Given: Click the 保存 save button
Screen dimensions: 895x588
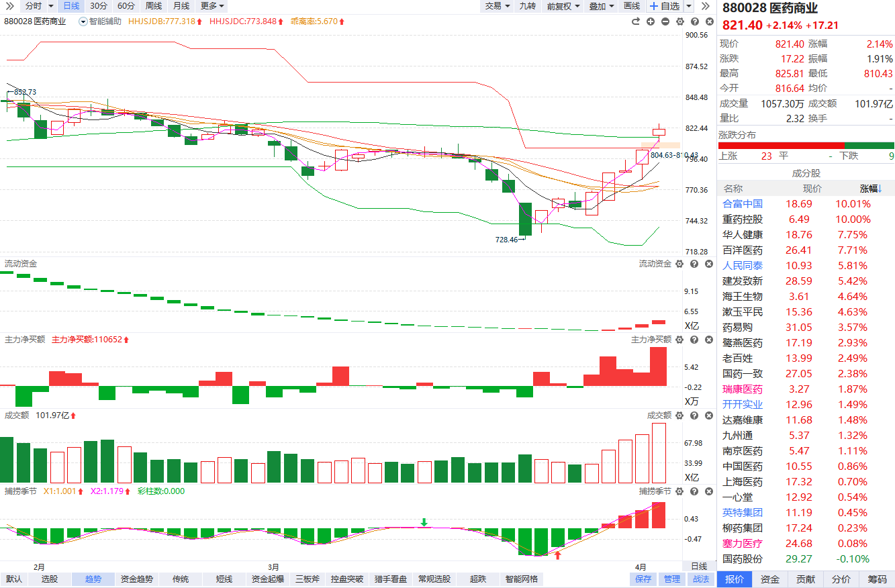Looking at the screenshot, I should coord(643,579).
